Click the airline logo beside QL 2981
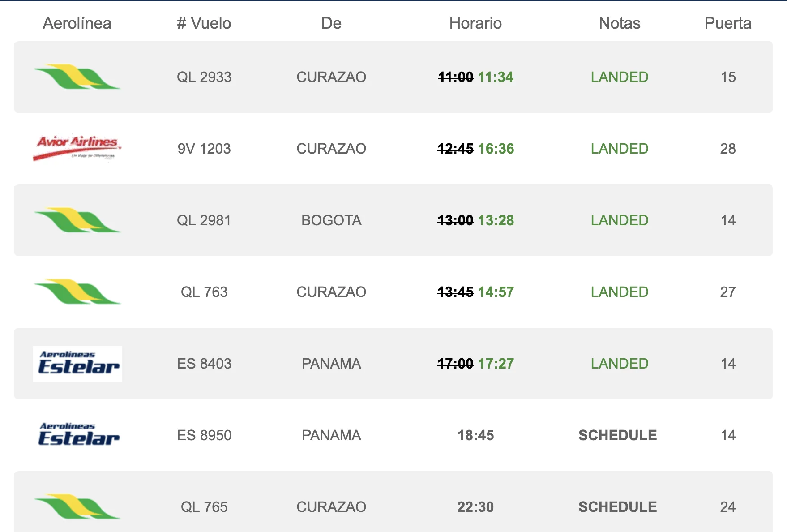787x532 pixels. click(x=77, y=220)
